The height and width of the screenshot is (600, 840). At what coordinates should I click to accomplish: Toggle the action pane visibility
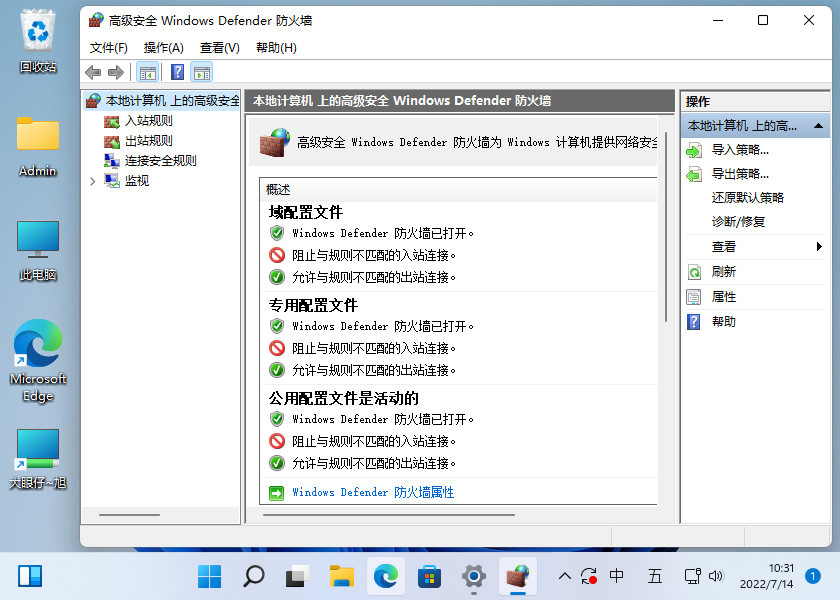tap(202, 71)
